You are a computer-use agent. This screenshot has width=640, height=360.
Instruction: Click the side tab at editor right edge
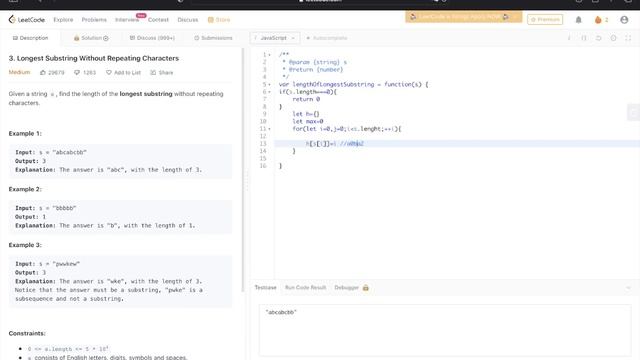tap(633, 112)
